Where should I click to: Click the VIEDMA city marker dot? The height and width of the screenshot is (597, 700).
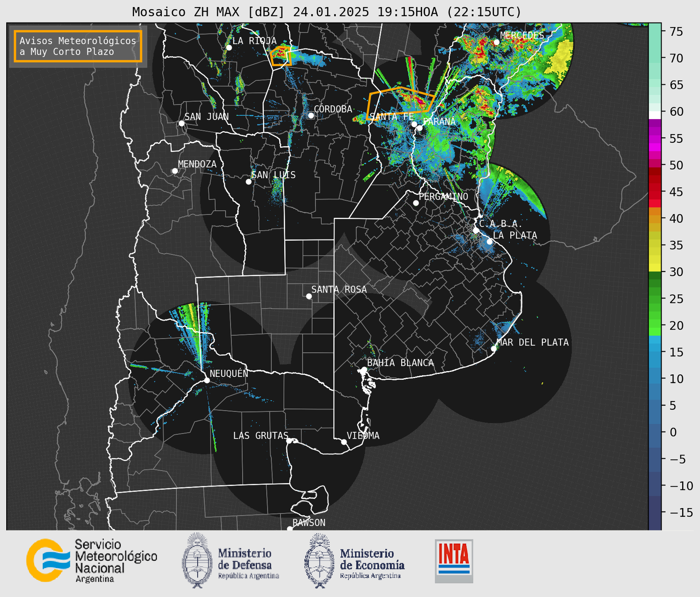click(x=344, y=442)
